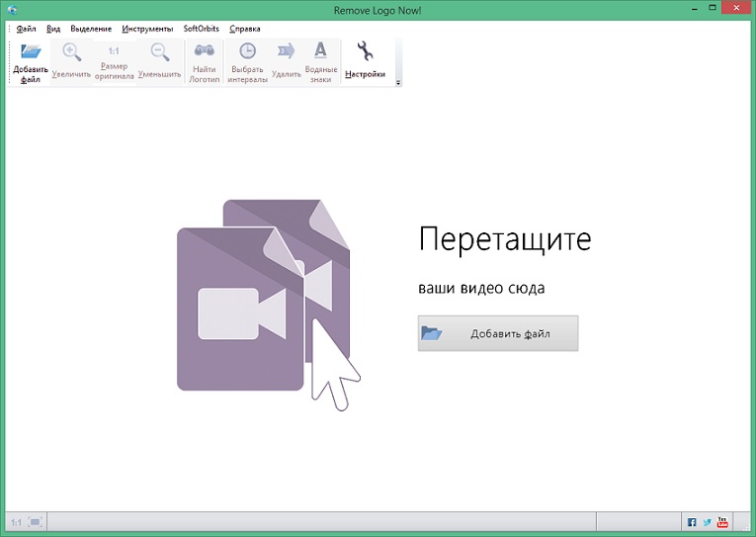Open Выбрать интервалы clock tool
The image size is (756, 537).
(x=247, y=62)
